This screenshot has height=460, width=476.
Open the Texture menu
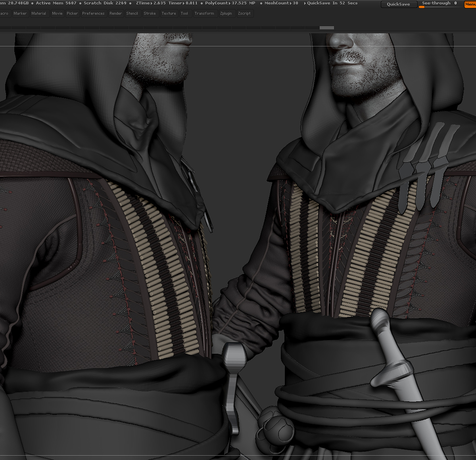tap(169, 13)
